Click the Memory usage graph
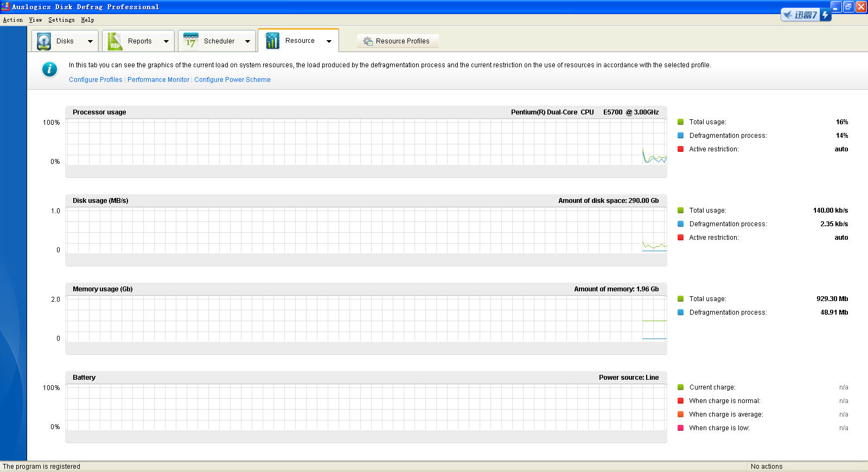This screenshot has height=472, width=868. (366, 318)
